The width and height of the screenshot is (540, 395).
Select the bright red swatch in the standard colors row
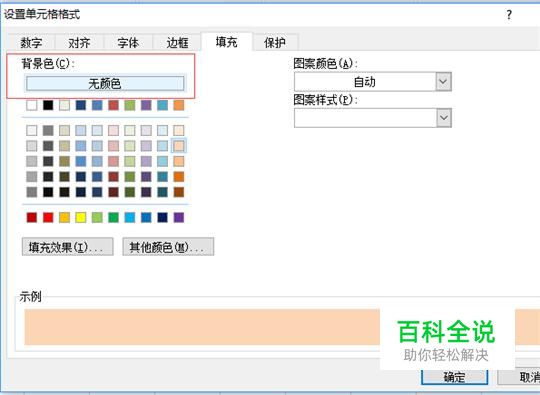tap(48, 217)
